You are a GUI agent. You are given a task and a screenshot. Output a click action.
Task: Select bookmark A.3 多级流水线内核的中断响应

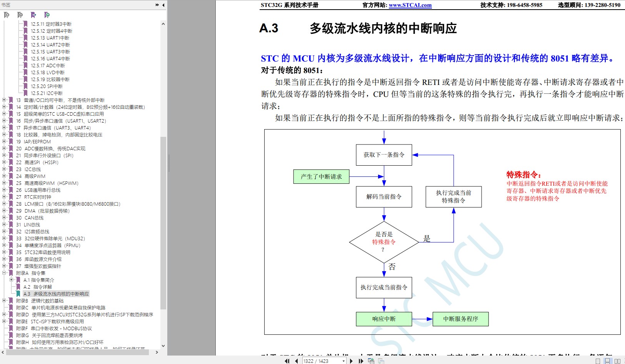pyautogui.click(x=56, y=294)
